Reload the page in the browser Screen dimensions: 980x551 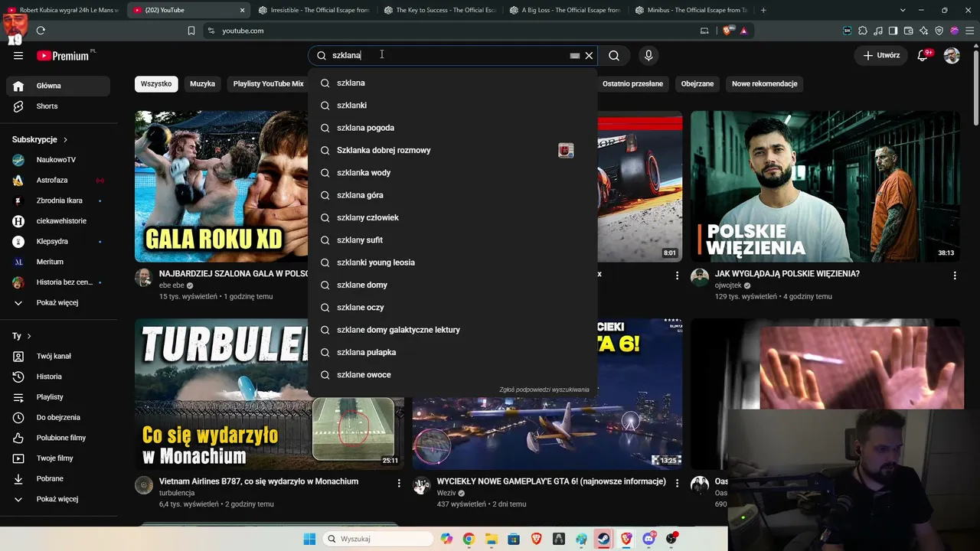(x=41, y=31)
